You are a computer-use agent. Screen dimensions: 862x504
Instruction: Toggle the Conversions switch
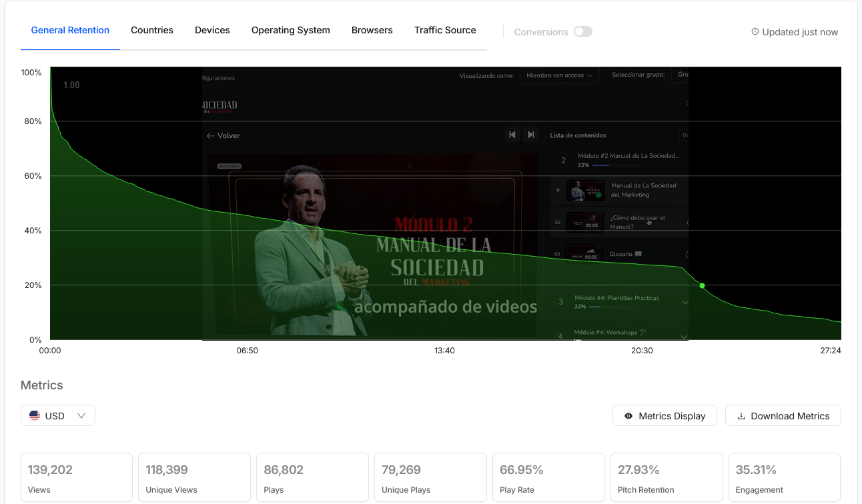tap(583, 31)
